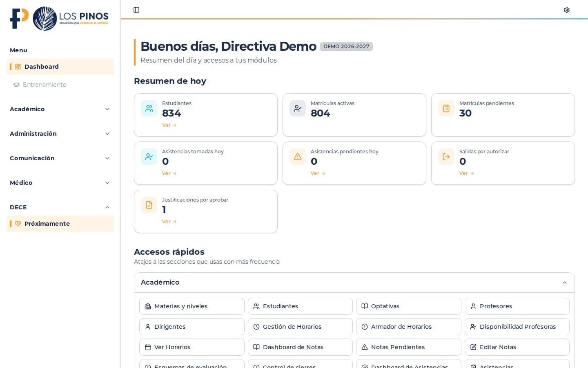The height and width of the screenshot is (368, 588).
Task: Open settings gear icon
Action: (567, 10)
